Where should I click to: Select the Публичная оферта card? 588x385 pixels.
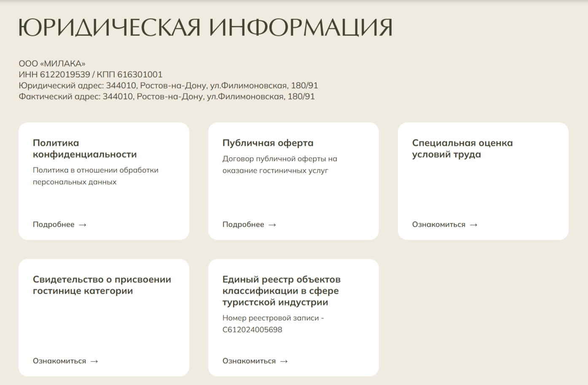click(293, 181)
